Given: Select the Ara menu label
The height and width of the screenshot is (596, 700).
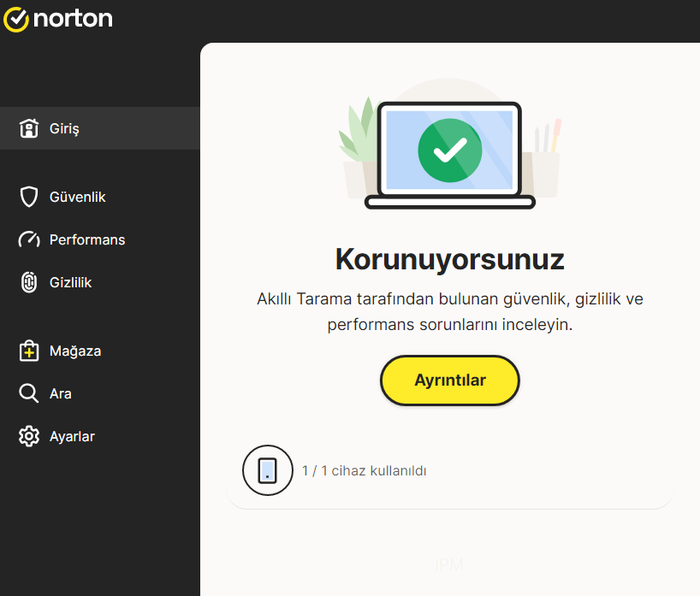Looking at the screenshot, I should click(60, 393).
